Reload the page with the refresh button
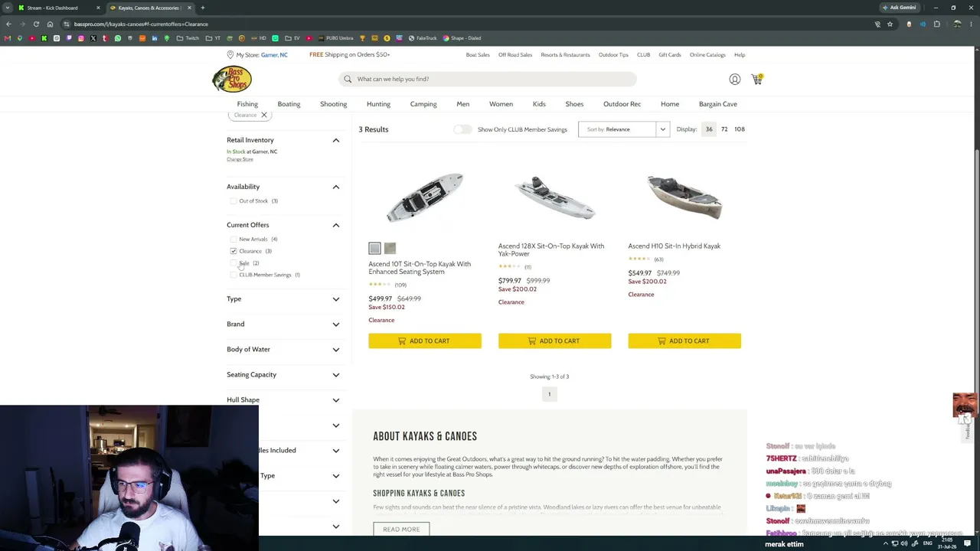Screen dimensions: 980x551 click(x=36, y=24)
